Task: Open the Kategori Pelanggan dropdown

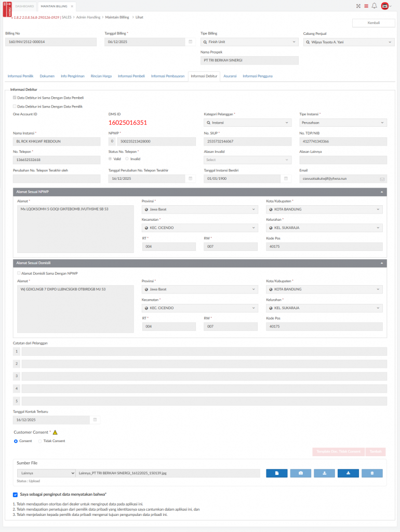Action: click(247, 123)
